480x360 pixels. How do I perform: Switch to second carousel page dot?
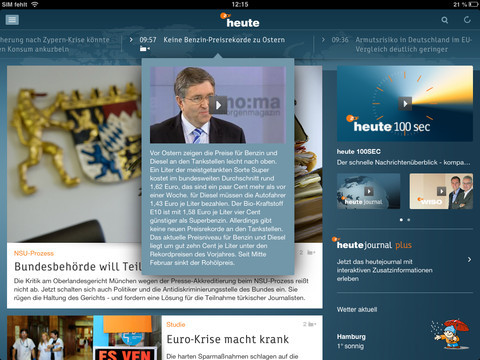point(409,220)
